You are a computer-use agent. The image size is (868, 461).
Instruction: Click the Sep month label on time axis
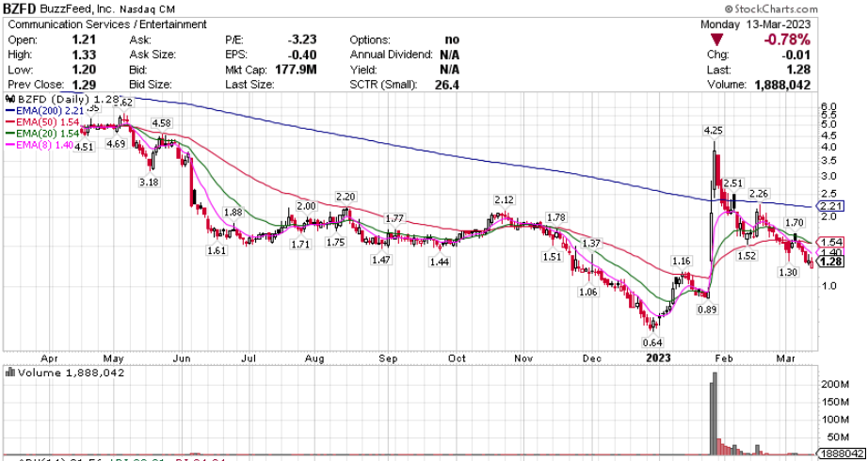tap(389, 358)
